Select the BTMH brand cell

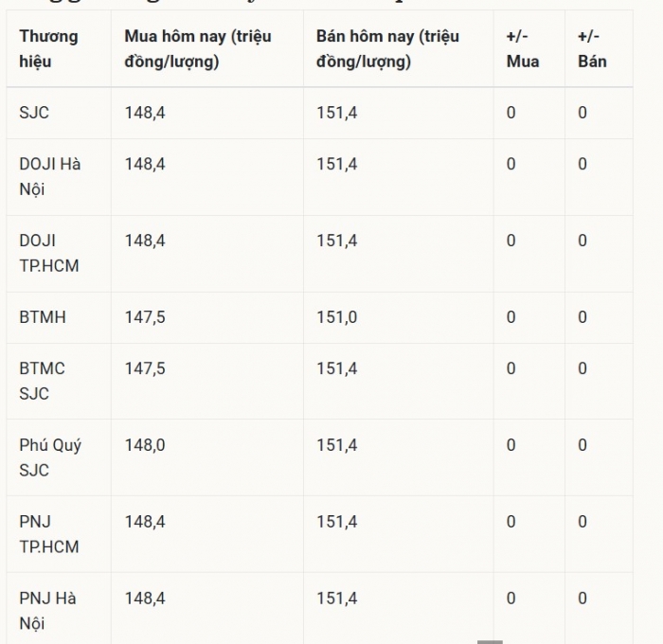pos(59,317)
